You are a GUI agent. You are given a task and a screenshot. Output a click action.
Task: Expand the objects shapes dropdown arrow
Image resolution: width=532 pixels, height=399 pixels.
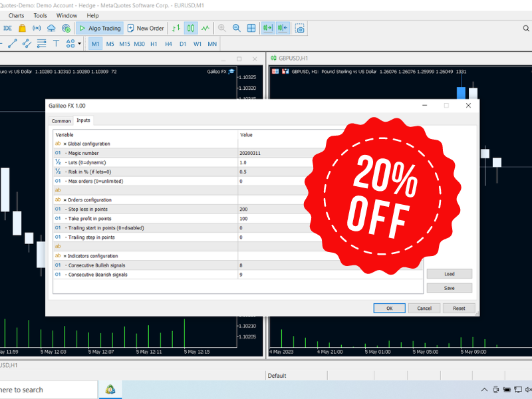click(80, 44)
